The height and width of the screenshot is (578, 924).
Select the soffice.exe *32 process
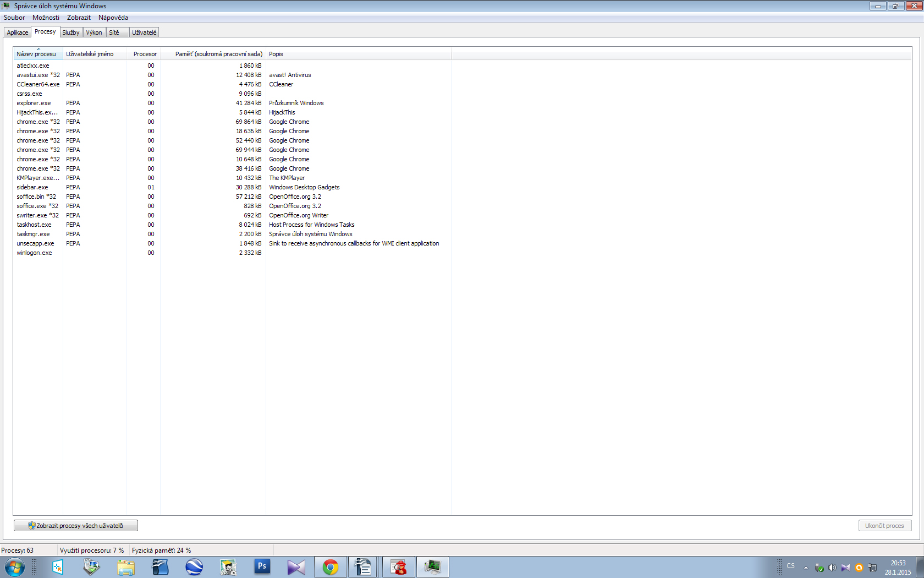pos(232,206)
